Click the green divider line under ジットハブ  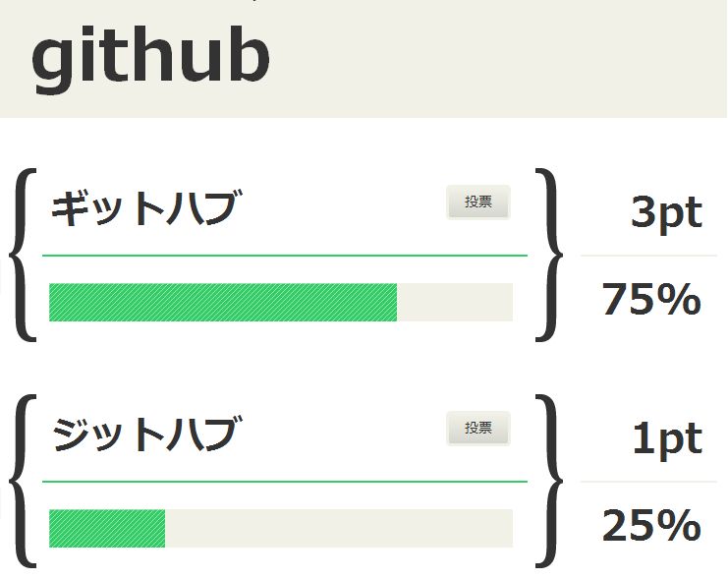285,482
